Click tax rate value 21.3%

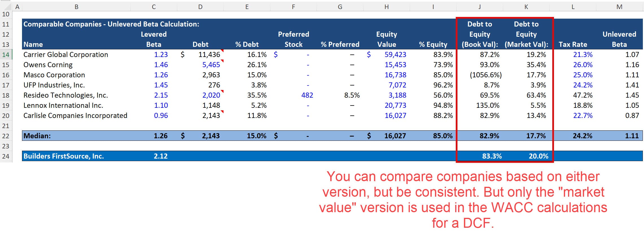(x=583, y=54)
